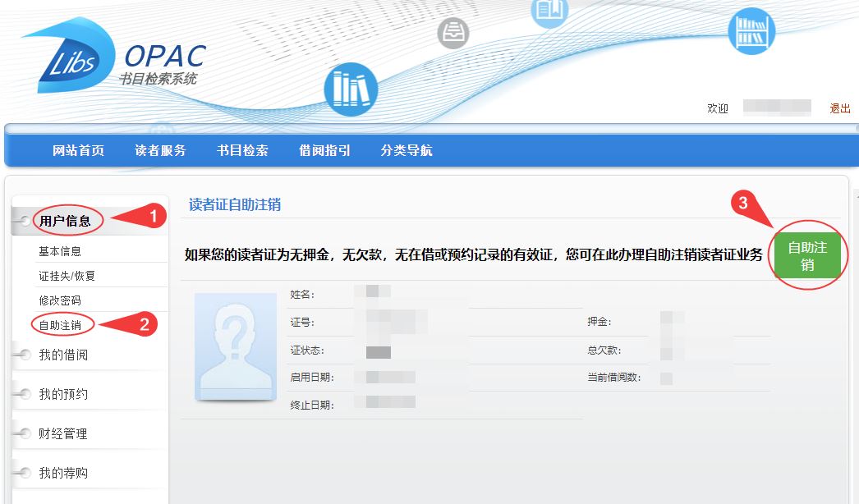Expand 我的预约 sidebar section
859x504 pixels.
63,394
